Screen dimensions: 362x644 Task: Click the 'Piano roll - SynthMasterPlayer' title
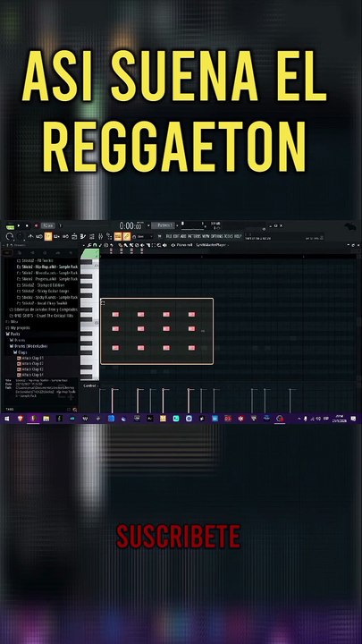(201, 245)
